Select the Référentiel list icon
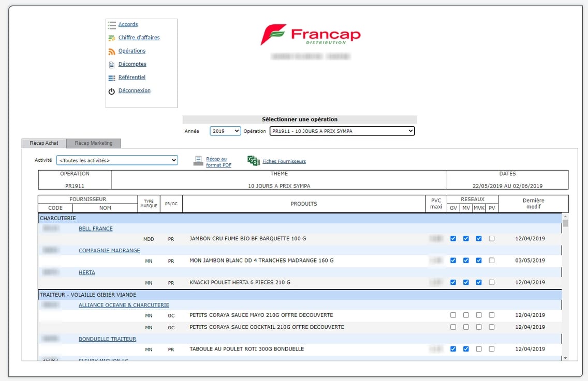 112,77
